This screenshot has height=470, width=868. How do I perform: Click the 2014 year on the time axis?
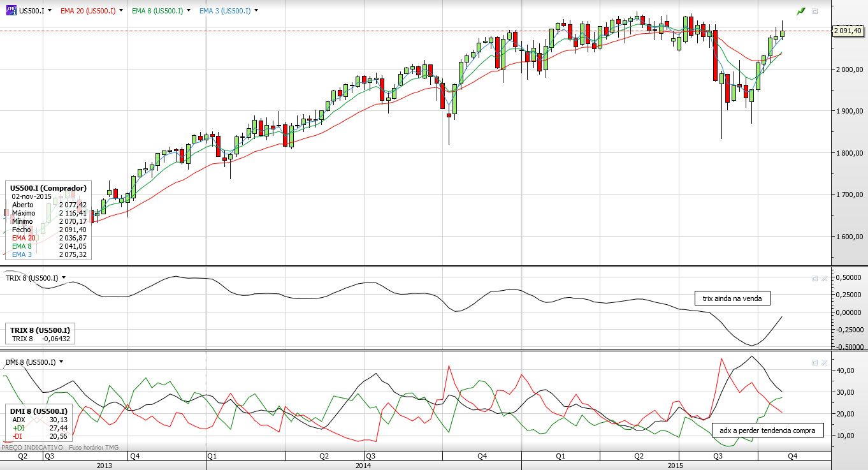(x=363, y=466)
